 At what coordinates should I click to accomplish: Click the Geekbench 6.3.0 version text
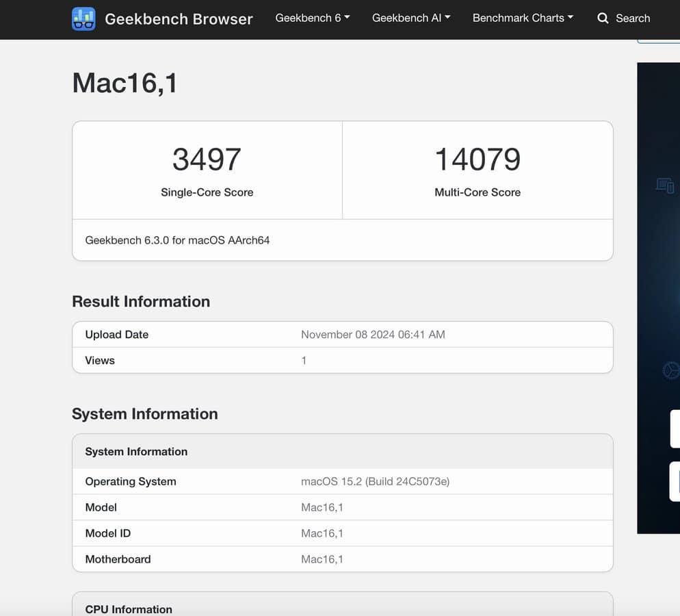[x=177, y=240]
